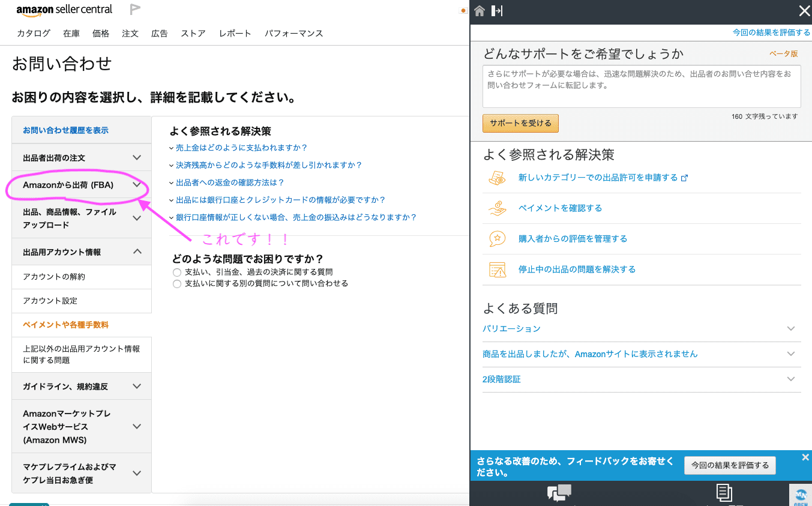Image resolution: width=812 pixels, height=506 pixels.
Task: Open the ストア menu
Action: coord(193,34)
